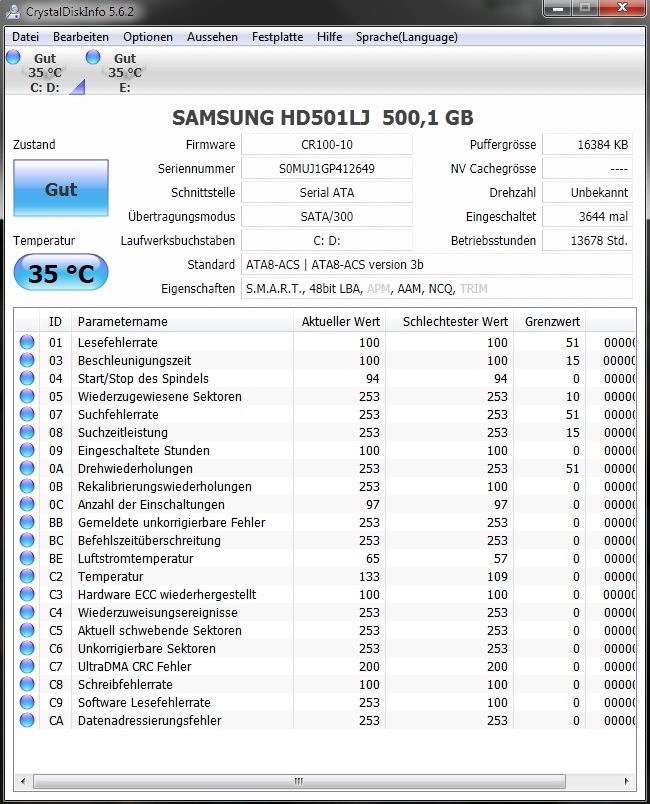650x804 pixels.
Task: Click the Schnittstelle value Serial ATA
Action: click(327, 193)
